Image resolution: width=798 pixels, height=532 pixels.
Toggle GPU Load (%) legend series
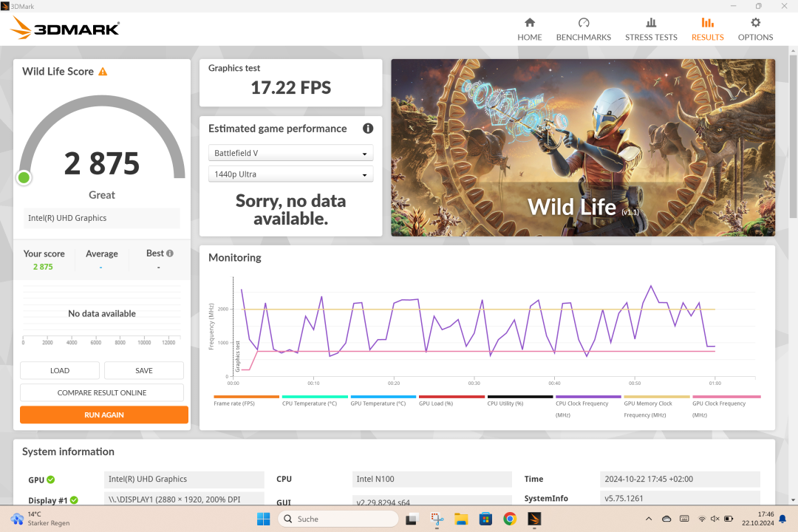tap(451, 400)
